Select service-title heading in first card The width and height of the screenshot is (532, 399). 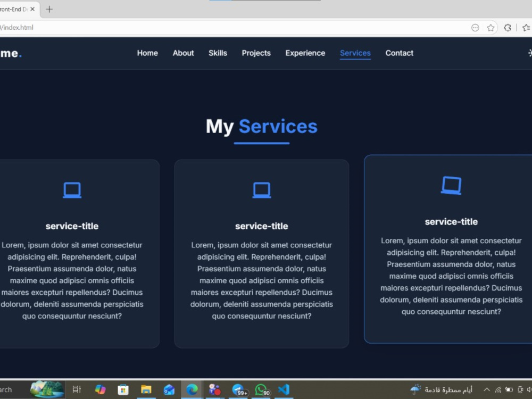tap(72, 226)
